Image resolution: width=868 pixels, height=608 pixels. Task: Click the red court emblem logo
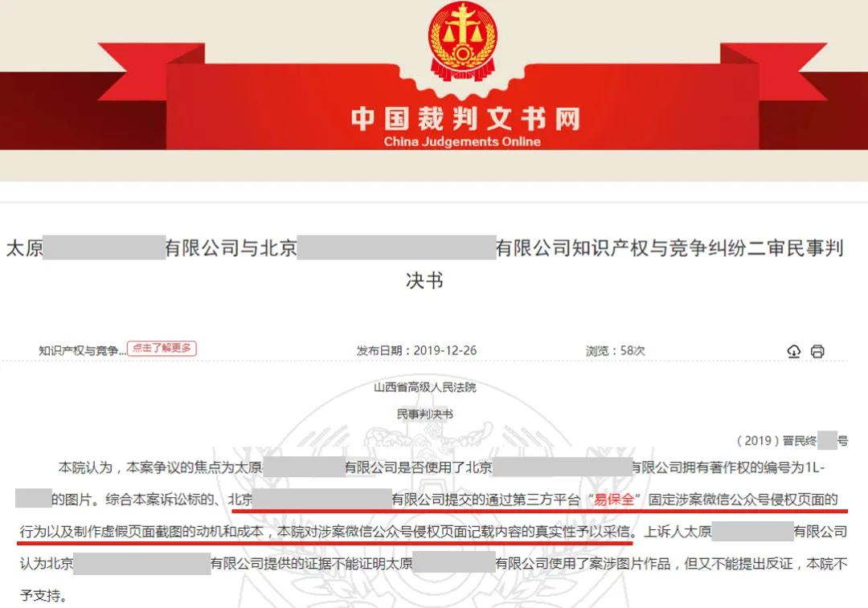pyautogui.click(x=462, y=40)
